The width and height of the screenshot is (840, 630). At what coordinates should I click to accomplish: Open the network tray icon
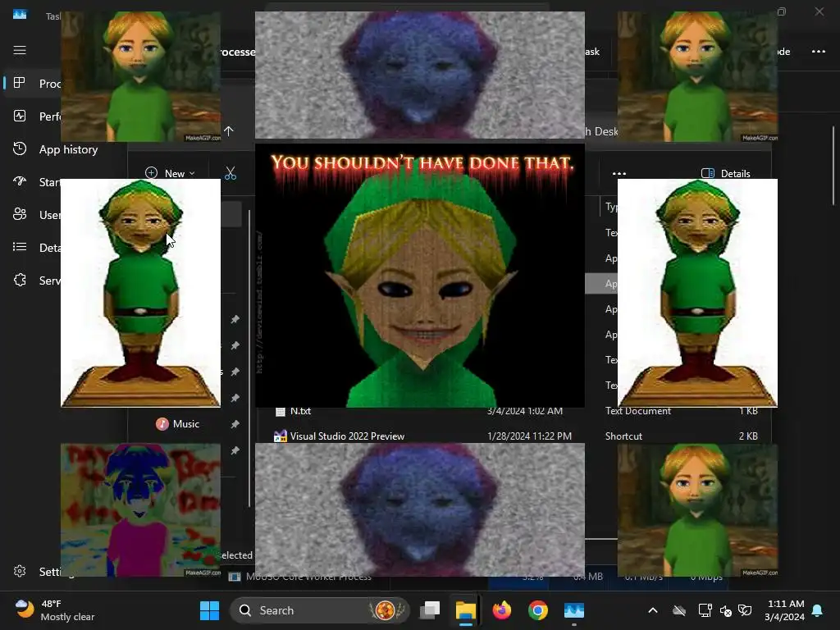[x=705, y=610]
